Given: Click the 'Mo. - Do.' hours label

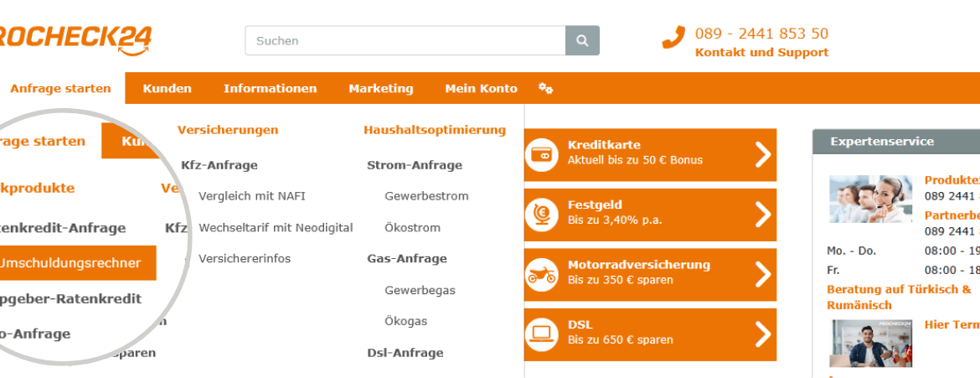Looking at the screenshot, I should [x=851, y=251].
